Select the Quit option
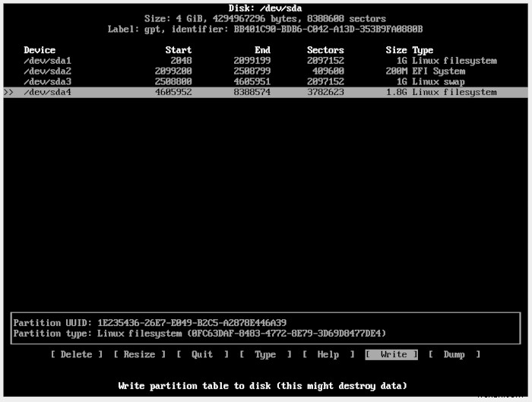Viewport: 532px width, 402px height. tap(202, 355)
